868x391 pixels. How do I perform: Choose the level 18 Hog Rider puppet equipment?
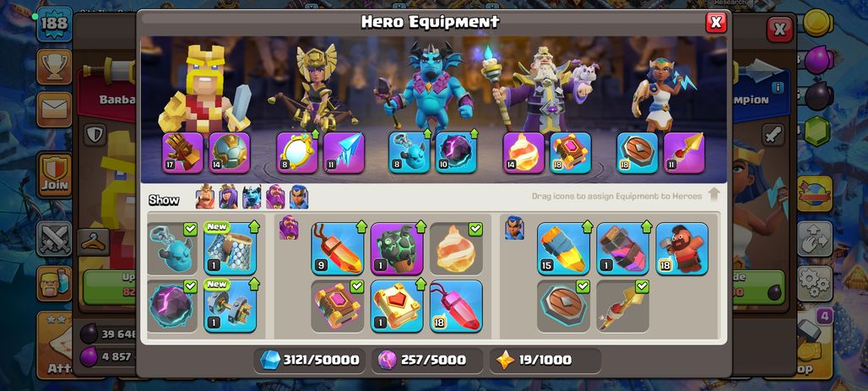[682, 248]
